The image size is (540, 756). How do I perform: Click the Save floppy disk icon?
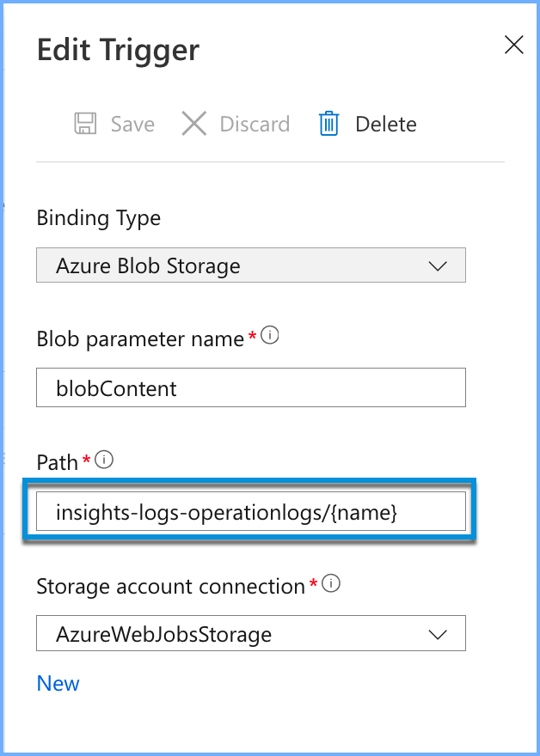point(85,125)
